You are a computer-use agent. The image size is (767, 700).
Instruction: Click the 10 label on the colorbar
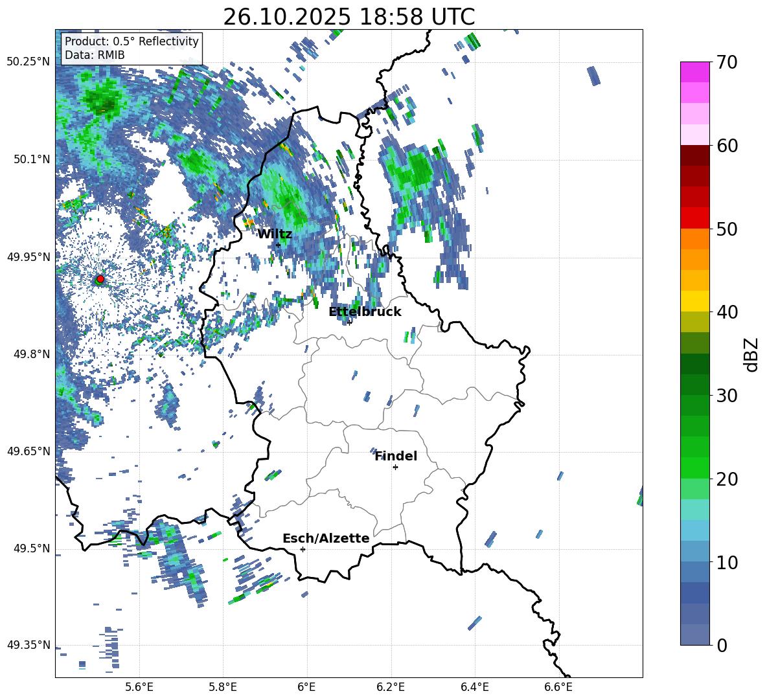[727, 562]
